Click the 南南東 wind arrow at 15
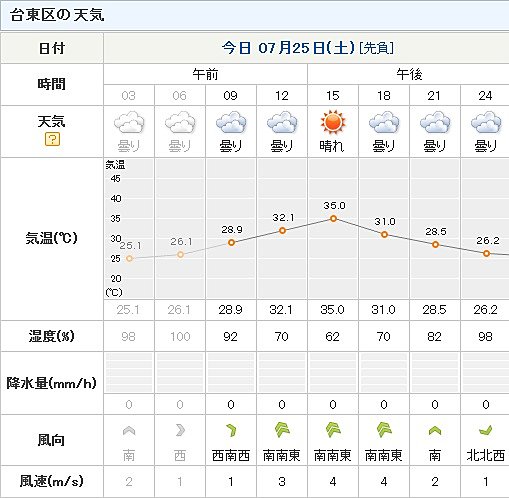This screenshot has width=509, height=498. 333,430
